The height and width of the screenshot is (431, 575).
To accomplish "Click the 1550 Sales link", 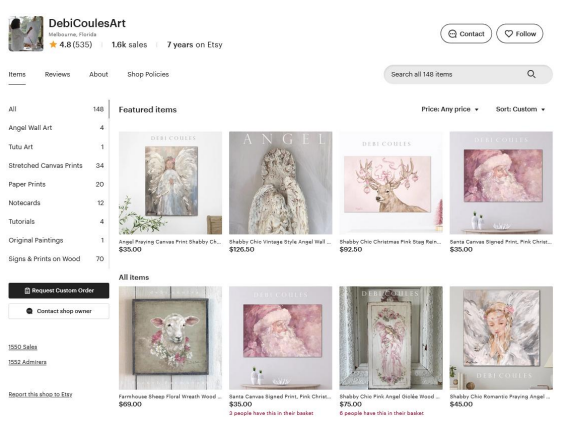I will [23, 347].
